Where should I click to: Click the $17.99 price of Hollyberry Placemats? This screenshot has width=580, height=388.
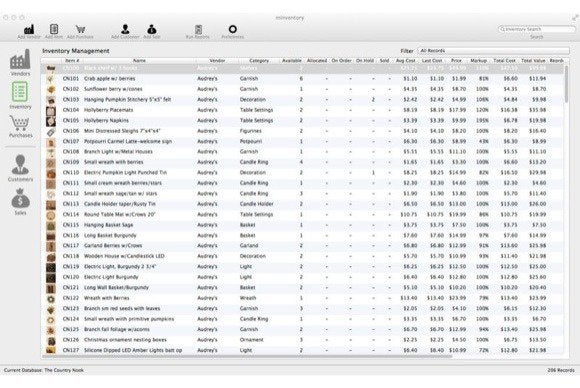pos(458,110)
